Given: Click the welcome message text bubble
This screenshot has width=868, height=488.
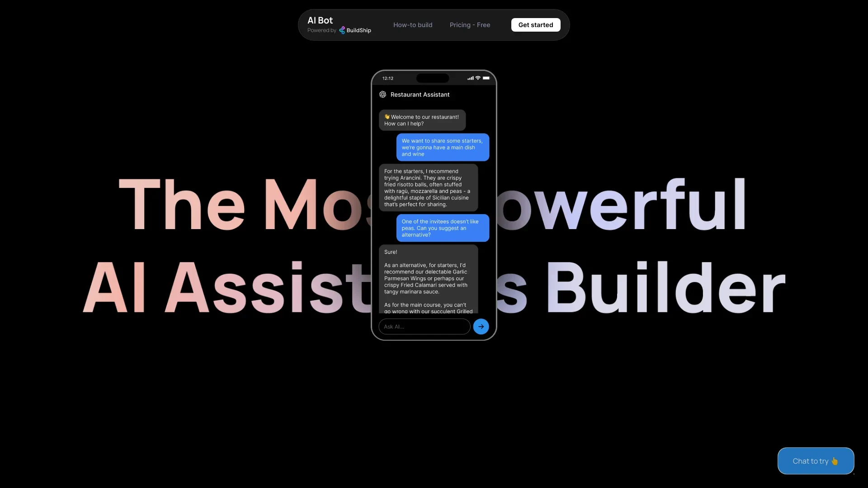Looking at the screenshot, I should tap(421, 120).
